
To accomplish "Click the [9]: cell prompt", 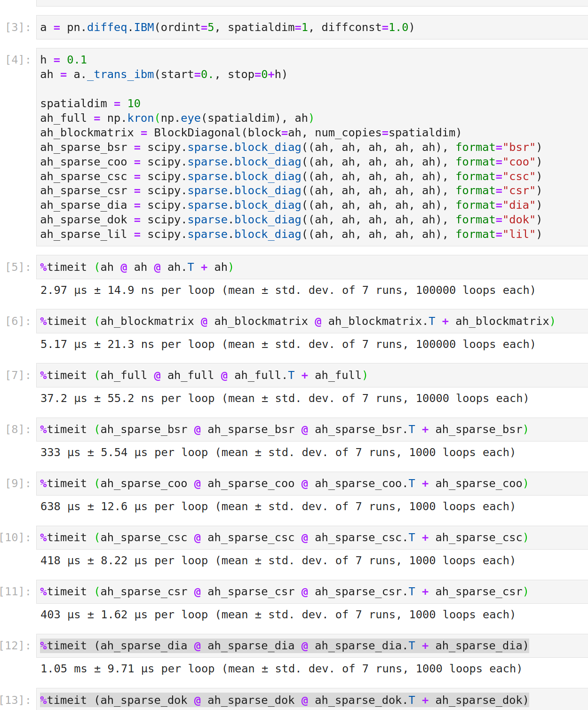I will (x=18, y=483).
